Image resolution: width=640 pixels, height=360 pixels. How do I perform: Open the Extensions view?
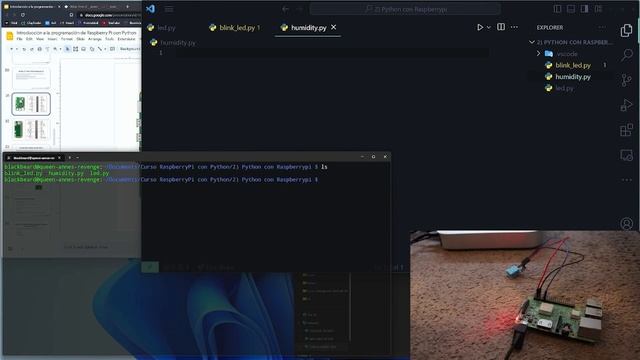627,130
